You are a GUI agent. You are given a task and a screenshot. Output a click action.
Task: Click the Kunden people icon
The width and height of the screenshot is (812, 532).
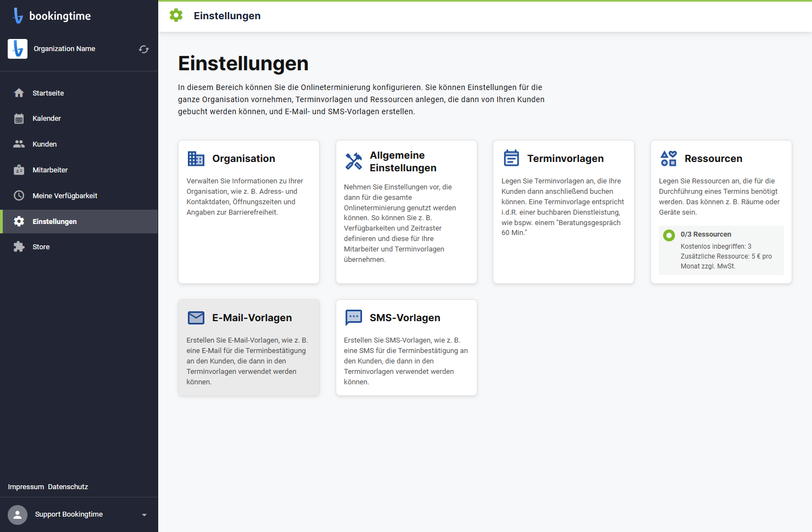coord(19,144)
